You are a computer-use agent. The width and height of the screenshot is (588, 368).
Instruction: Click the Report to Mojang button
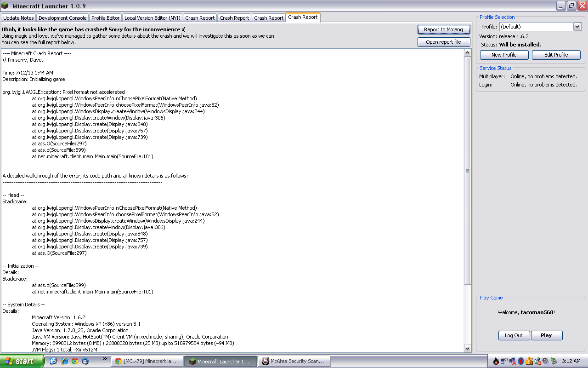pyautogui.click(x=444, y=29)
